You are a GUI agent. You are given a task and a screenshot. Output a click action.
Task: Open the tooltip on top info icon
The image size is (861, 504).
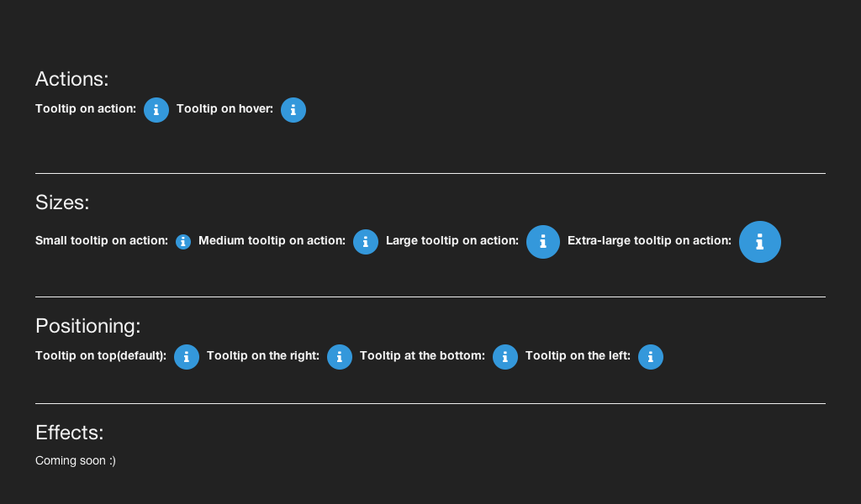[x=186, y=356]
